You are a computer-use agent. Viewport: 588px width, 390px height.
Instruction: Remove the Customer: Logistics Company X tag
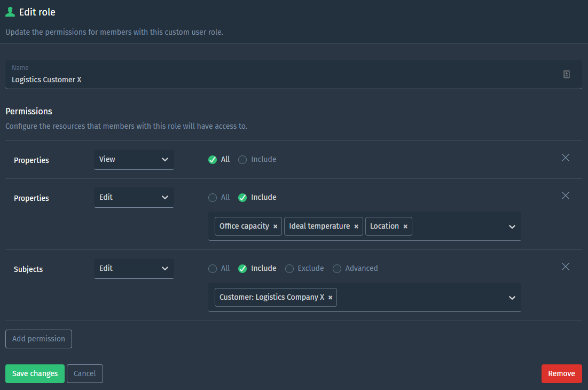pos(330,297)
